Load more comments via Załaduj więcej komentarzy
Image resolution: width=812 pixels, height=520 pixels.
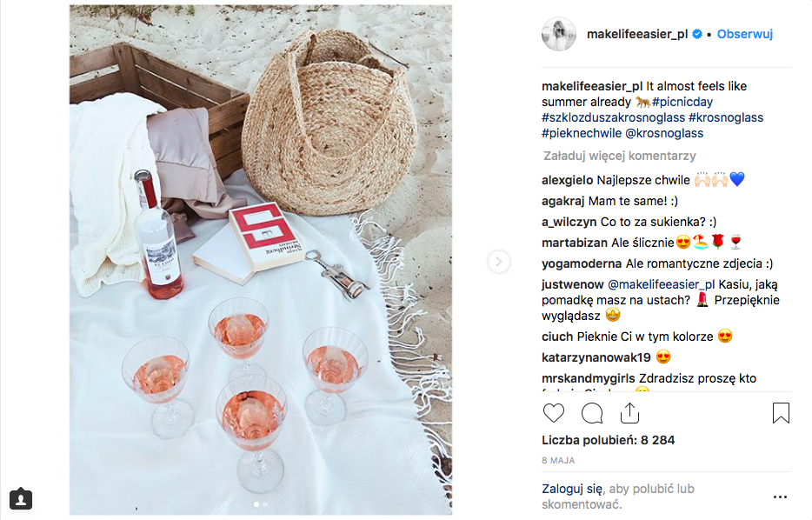(619, 156)
